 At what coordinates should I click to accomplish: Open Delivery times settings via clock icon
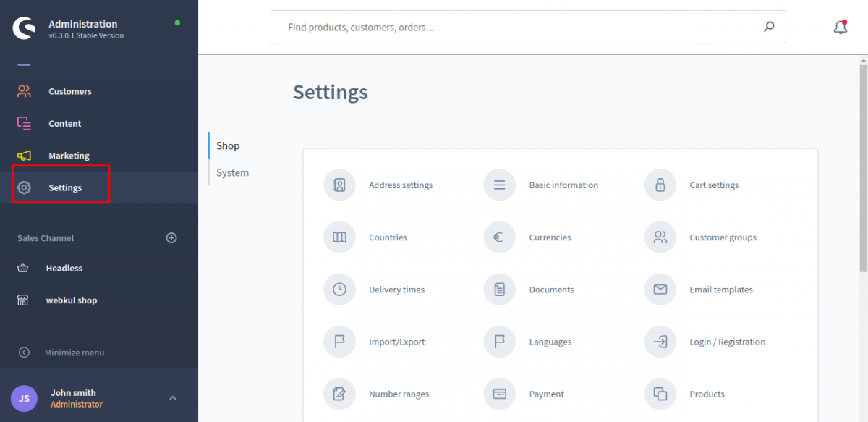pos(339,289)
